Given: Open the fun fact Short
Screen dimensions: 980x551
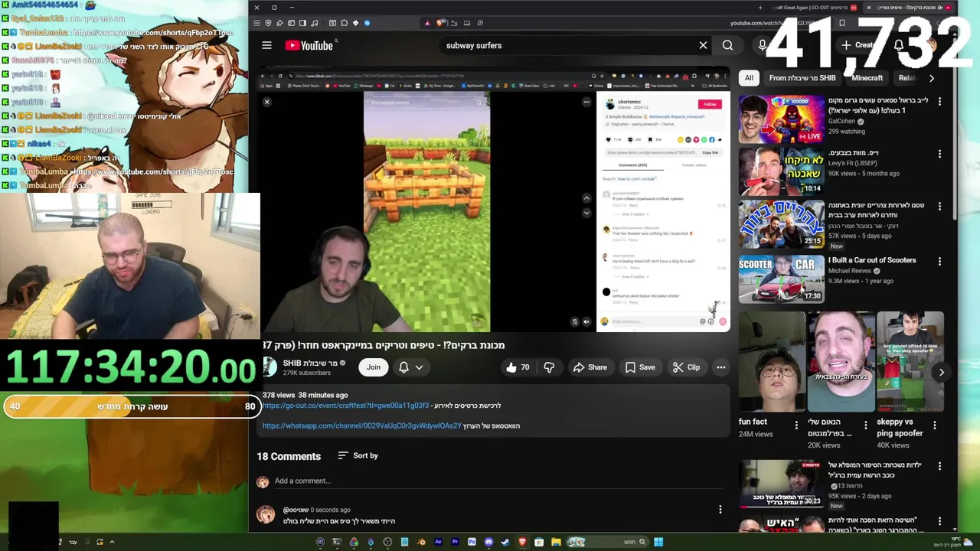Looking at the screenshot, I should point(772,361).
